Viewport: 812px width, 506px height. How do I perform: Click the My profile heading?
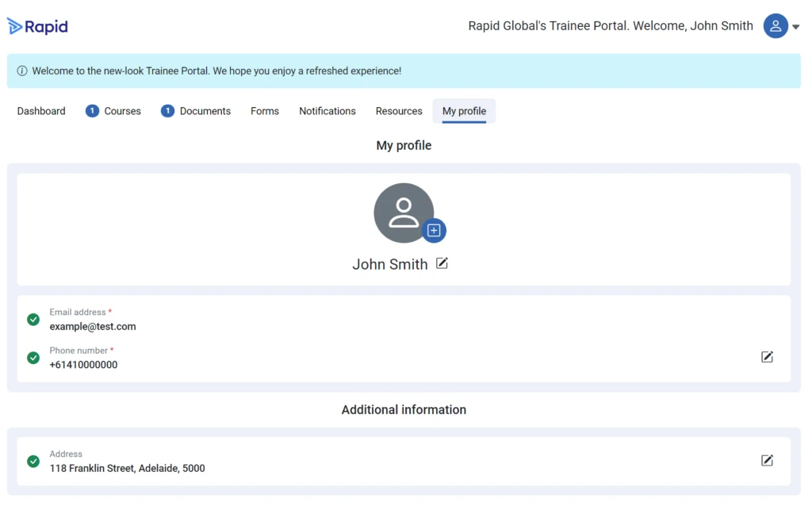pyautogui.click(x=404, y=145)
